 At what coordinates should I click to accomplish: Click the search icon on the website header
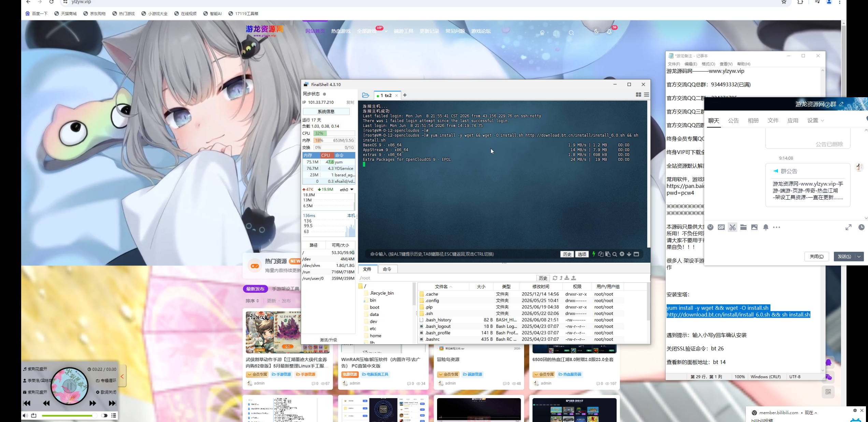(x=571, y=33)
